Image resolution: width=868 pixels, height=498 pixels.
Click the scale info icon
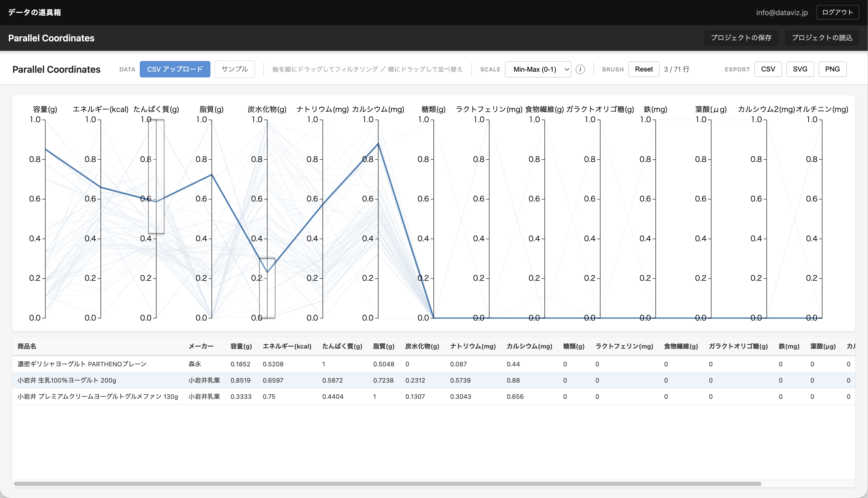click(580, 69)
